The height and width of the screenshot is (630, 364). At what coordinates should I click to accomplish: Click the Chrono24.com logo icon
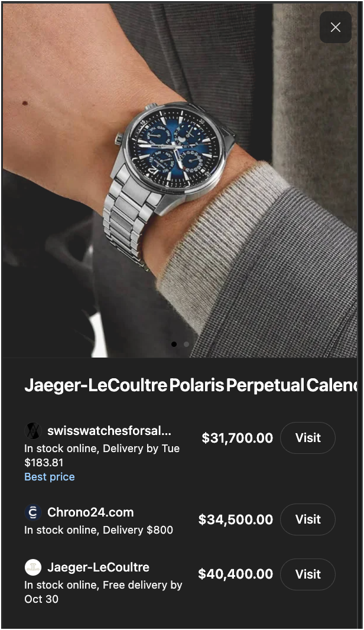click(x=33, y=512)
